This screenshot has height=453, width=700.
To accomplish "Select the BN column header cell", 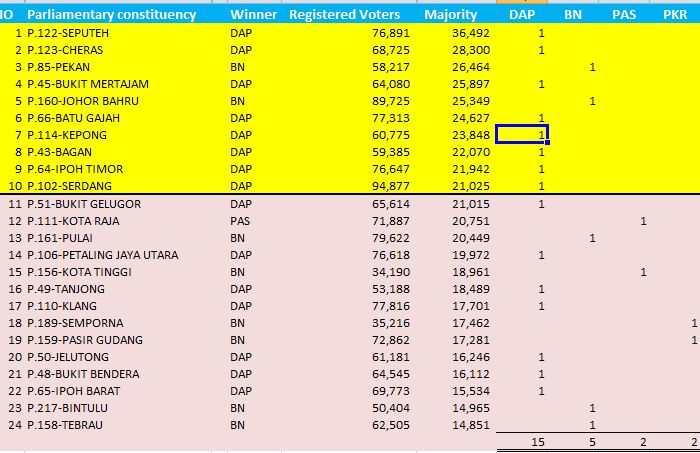I will pyautogui.click(x=573, y=15).
